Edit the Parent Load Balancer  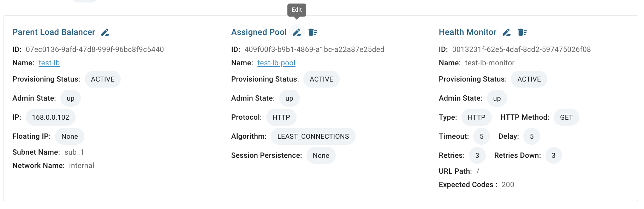105,32
